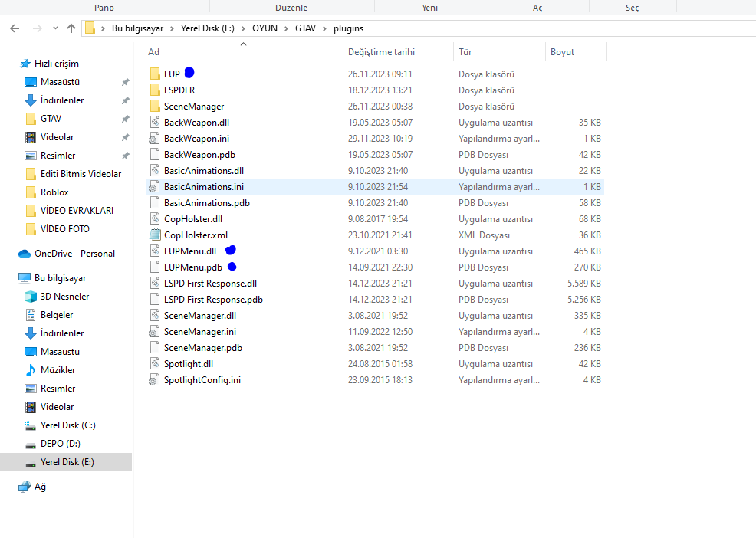Select the BackWeapon.dll file icon
This screenshot has width=756, height=538.
pyautogui.click(x=155, y=123)
